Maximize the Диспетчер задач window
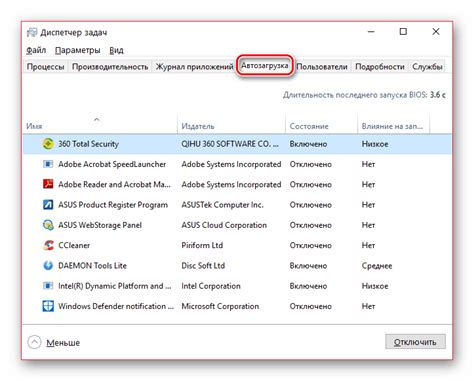Viewport: 474px width, 381px height. point(403,32)
